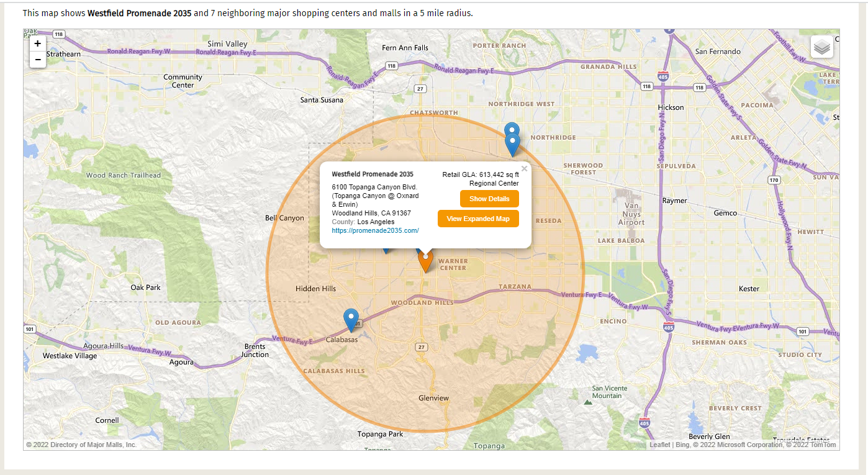868x475 pixels.
Task: Visit the promenade2035.com link
Action: (x=375, y=230)
